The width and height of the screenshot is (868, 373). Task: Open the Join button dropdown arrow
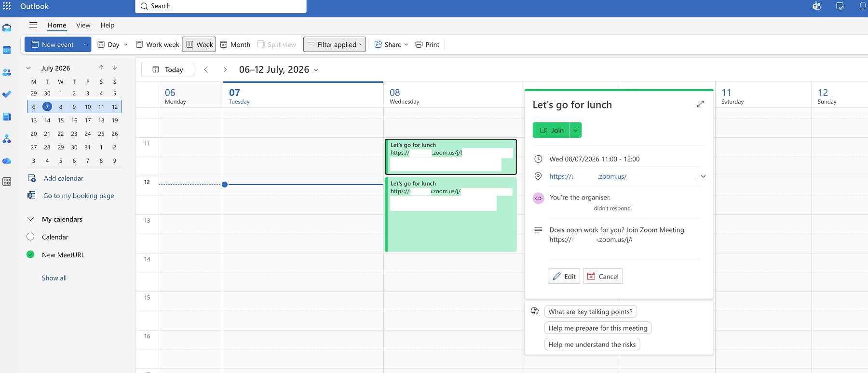tap(575, 130)
